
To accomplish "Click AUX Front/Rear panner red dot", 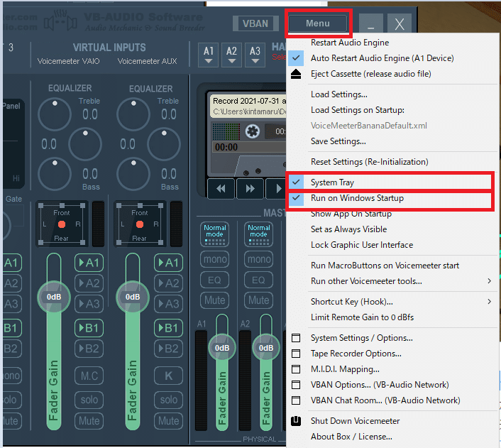I will tap(140, 224).
